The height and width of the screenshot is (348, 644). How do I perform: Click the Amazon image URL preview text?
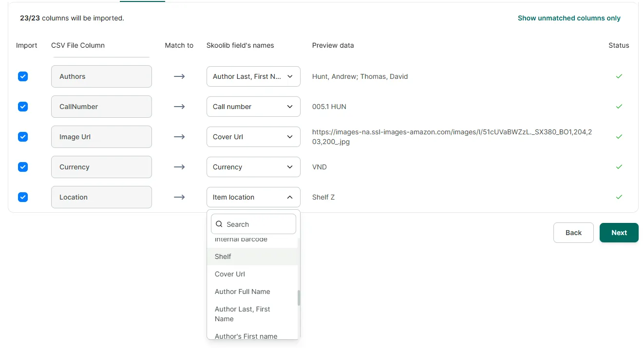coord(452,137)
